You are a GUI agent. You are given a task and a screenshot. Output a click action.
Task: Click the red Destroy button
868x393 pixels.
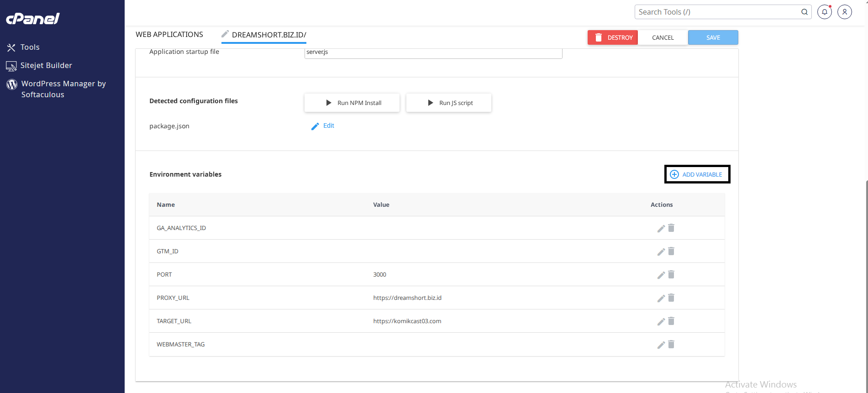click(x=612, y=37)
